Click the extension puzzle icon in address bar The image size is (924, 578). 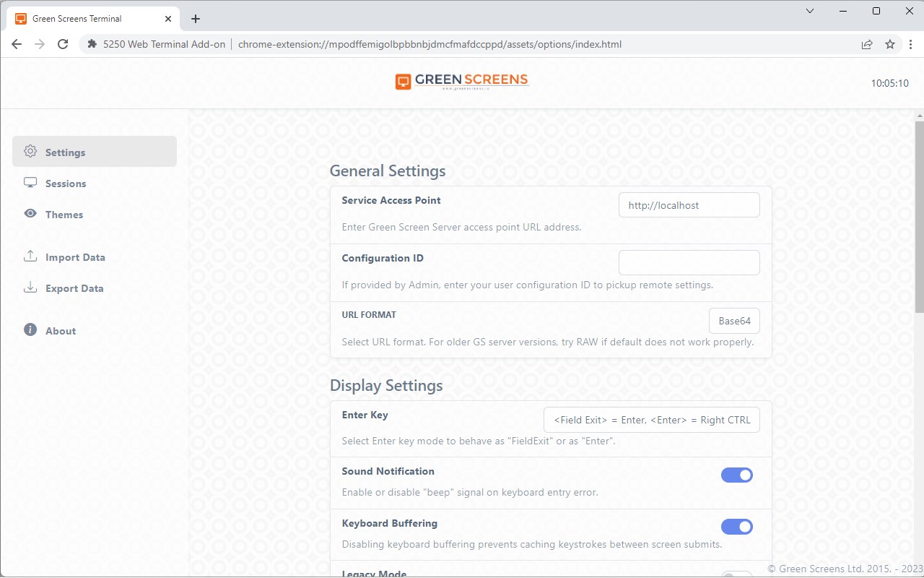coord(92,44)
